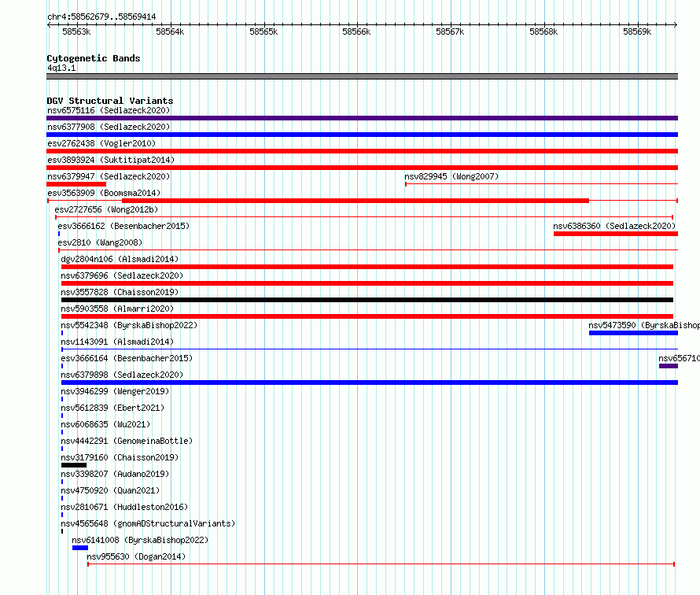Open nsv4565648 (gnomADStructuralVariants) variant
Image resolution: width=700 pixels, height=595 pixels.
point(148,523)
